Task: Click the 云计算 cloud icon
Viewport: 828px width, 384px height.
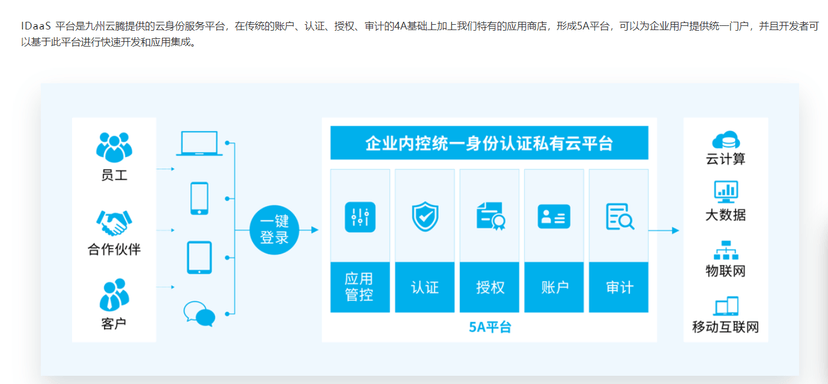Action: (726, 140)
